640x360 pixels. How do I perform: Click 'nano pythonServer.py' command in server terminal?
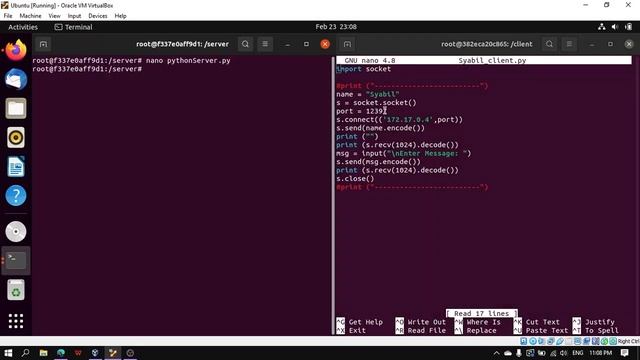point(188,60)
